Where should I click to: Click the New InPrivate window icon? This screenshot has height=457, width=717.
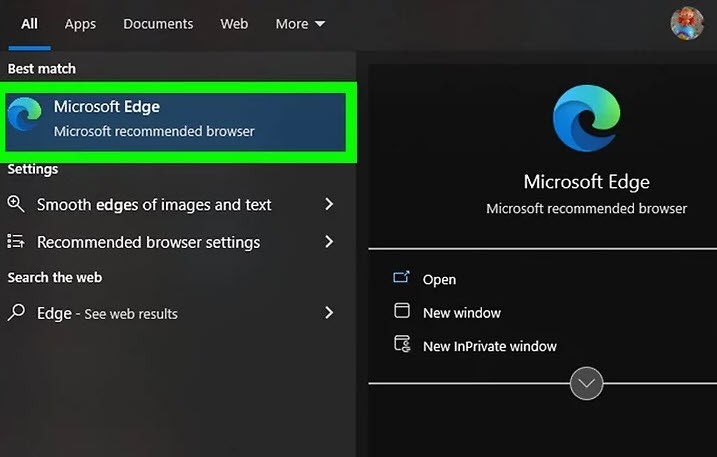[x=402, y=344]
